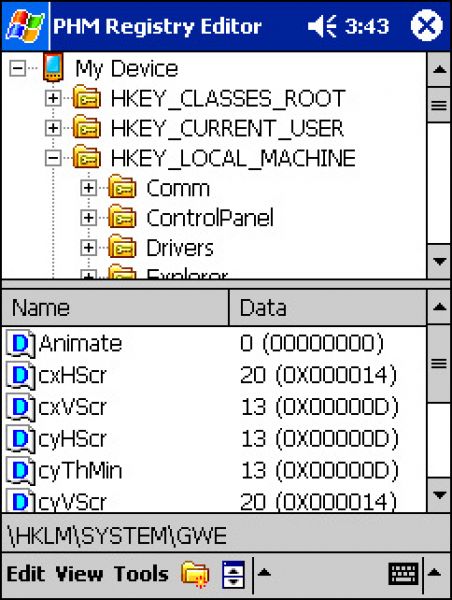
Task: Select HKEY_CLASSES_ROOT in the tree
Action: pyautogui.click(x=228, y=99)
